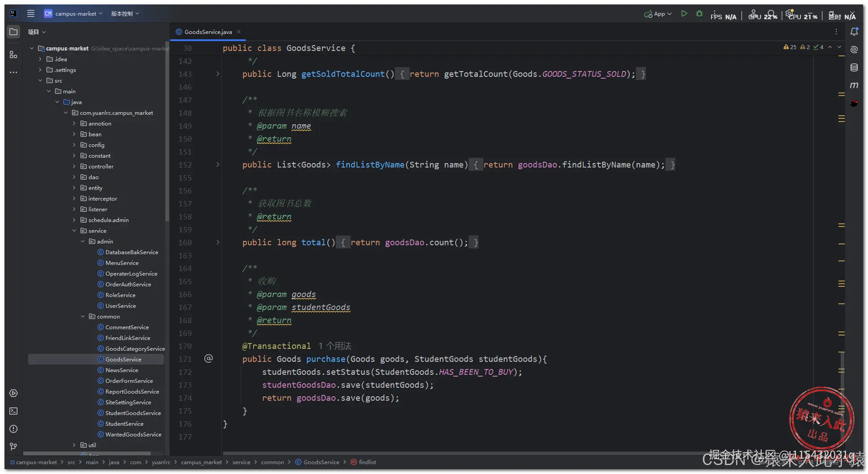This screenshot has width=868, height=474.
Task: Open App run configuration dropdown
Action: [658, 14]
